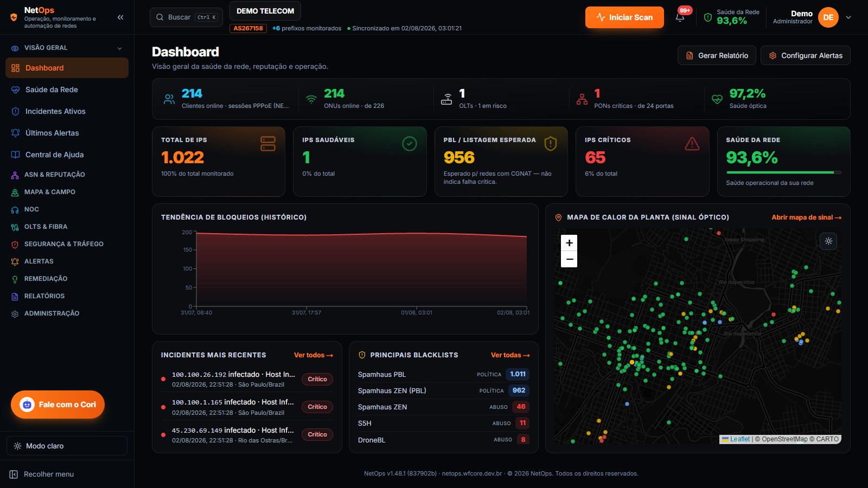The width and height of the screenshot is (868, 488).
Task: Open notifications bell with 99+ badge
Action: tap(680, 17)
